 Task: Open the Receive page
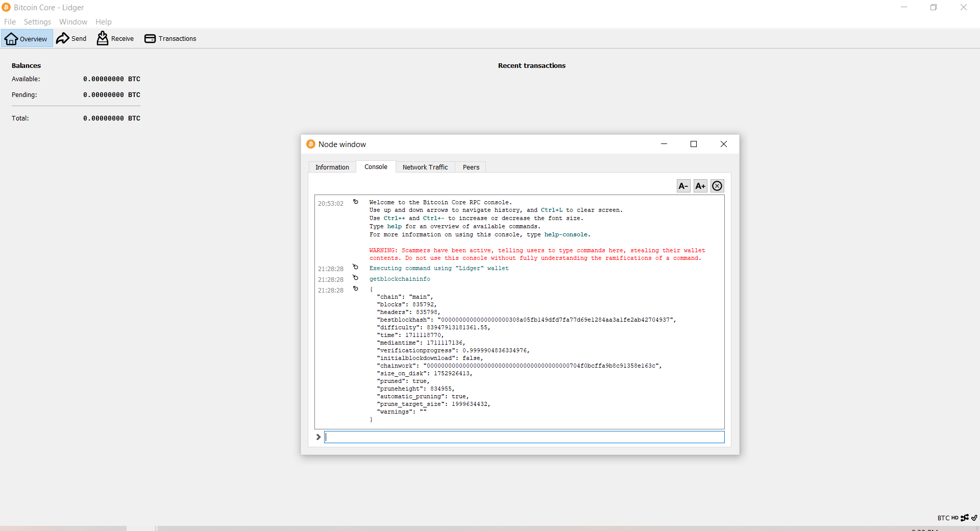(x=115, y=39)
